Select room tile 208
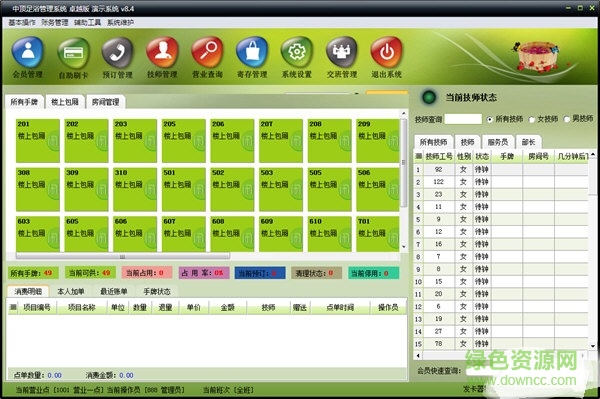Image resolution: width=600 pixels, height=399 pixels. click(x=329, y=140)
